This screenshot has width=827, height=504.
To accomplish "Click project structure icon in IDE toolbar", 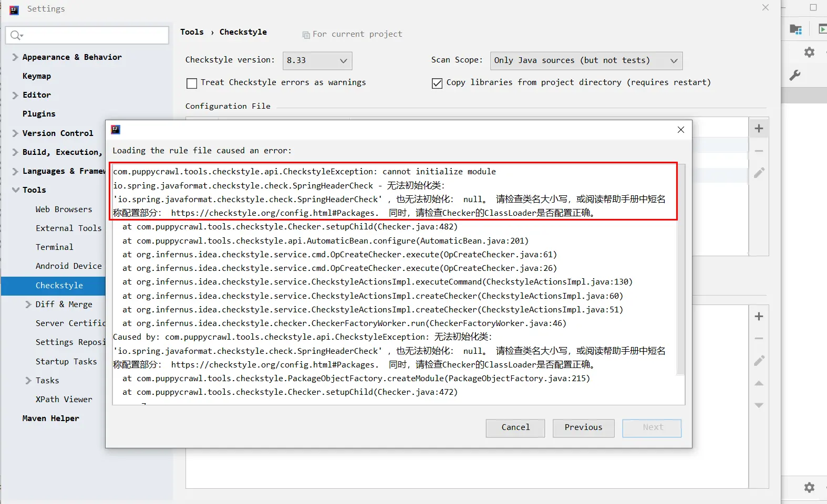I will point(795,29).
